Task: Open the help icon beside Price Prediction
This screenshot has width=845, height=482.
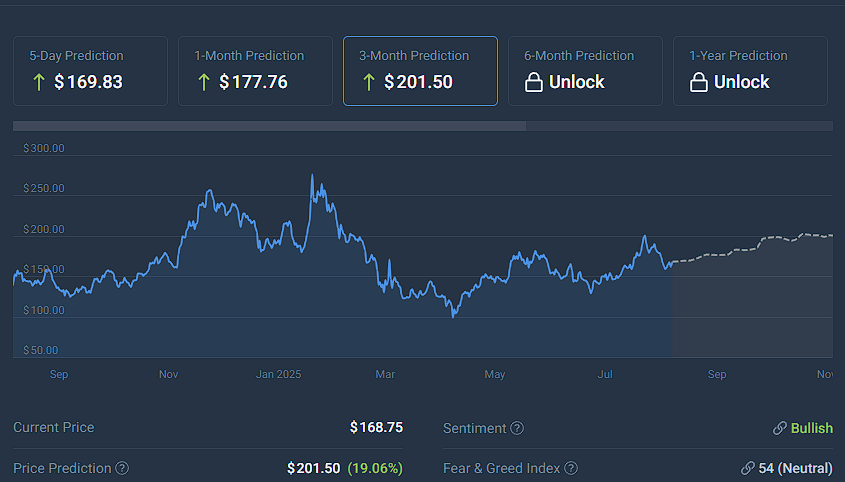Action: (x=122, y=468)
